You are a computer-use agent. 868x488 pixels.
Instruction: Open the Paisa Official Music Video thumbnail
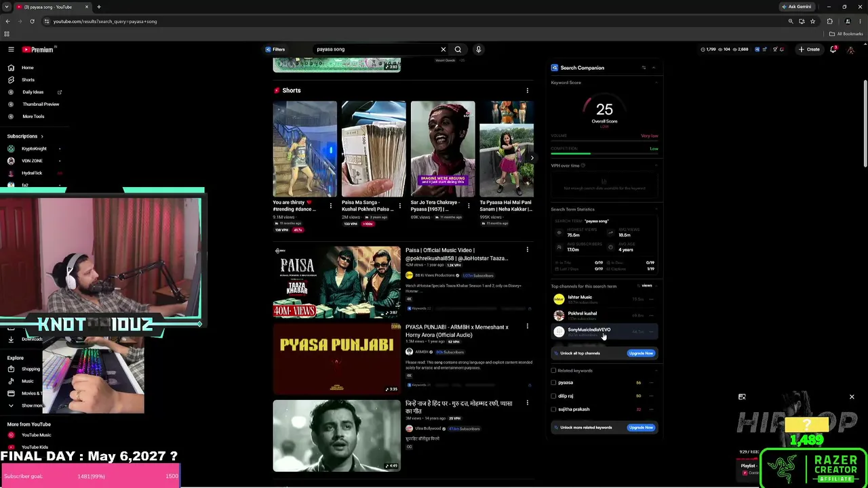pos(337,281)
